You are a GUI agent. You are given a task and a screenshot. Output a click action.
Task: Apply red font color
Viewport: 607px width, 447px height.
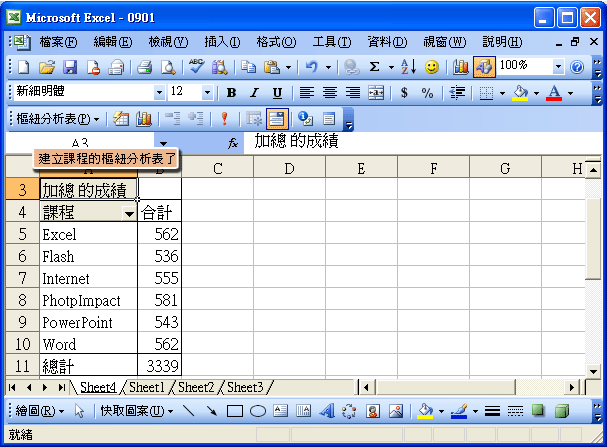click(x=554, y=93)
